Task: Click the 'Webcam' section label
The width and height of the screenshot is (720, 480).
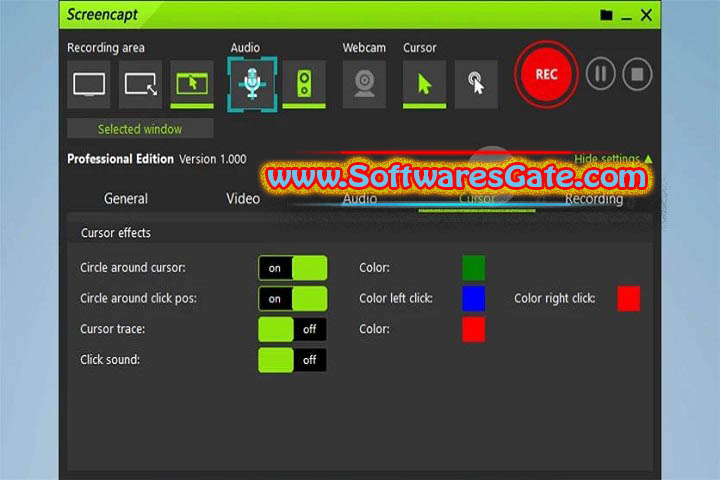Action: [x=364, y=48]
